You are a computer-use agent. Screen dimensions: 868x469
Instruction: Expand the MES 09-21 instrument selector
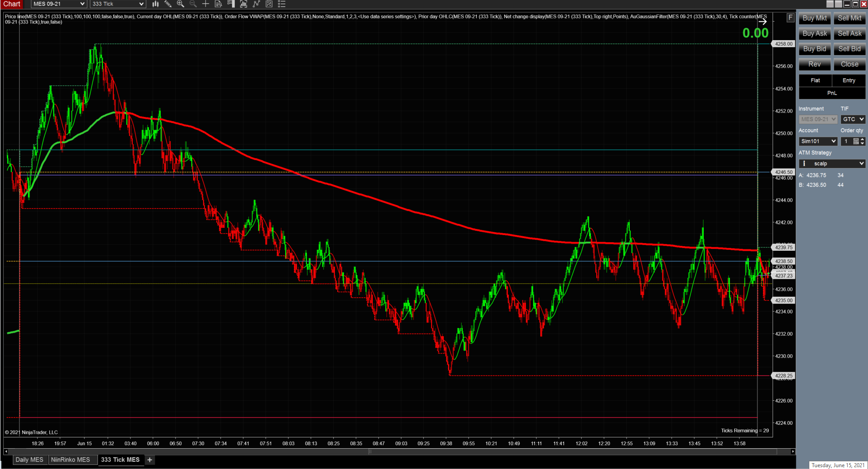(59, 4)
